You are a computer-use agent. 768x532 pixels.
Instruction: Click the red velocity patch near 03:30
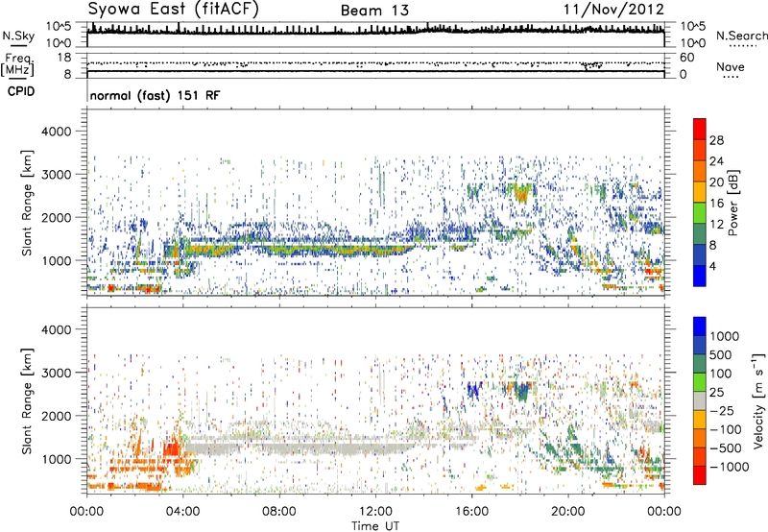pos(172,449)
